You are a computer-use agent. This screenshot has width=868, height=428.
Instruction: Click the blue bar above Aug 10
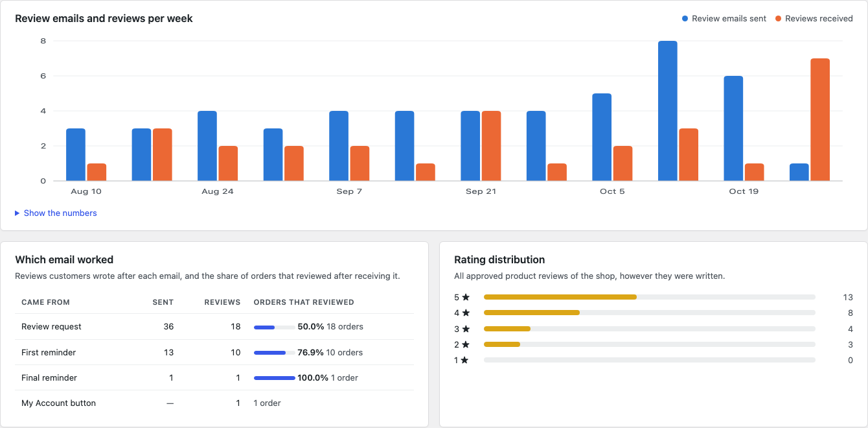click(x=76, y=155)
